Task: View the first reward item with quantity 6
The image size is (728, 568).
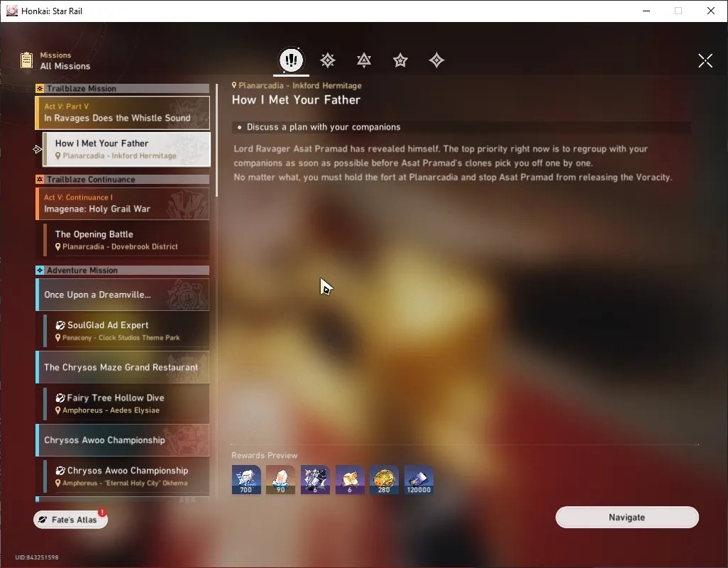Action: (315, 479)
